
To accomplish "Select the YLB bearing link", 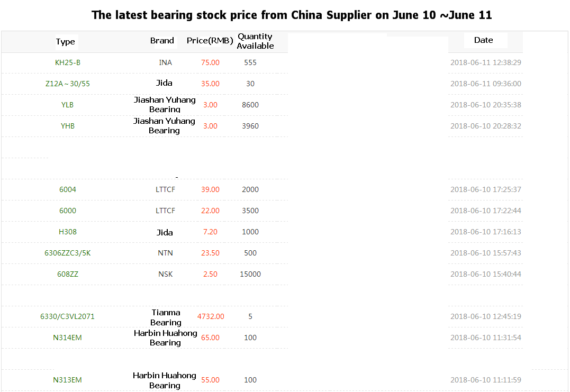I will pyautogui.click(x=67, y=105).
